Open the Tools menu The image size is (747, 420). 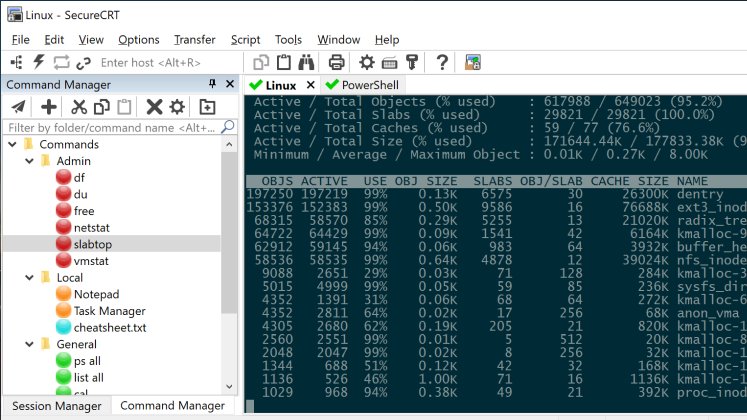coord(288,40)
